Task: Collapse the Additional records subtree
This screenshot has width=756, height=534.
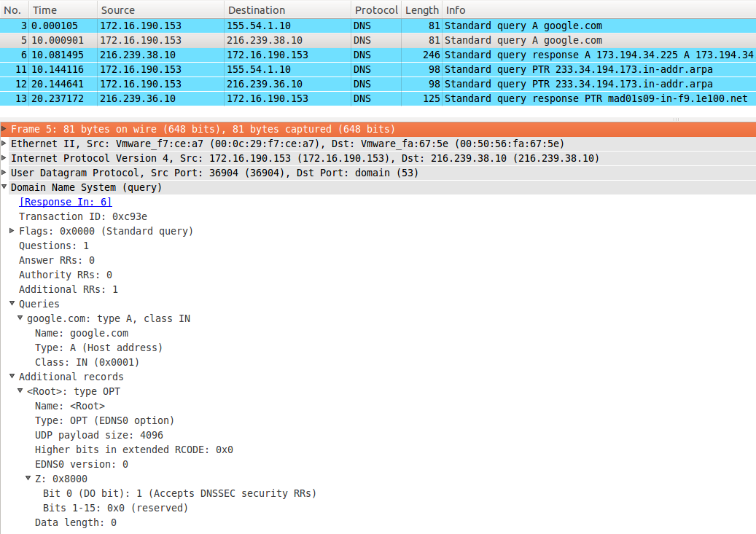Action: click(12, 376)
